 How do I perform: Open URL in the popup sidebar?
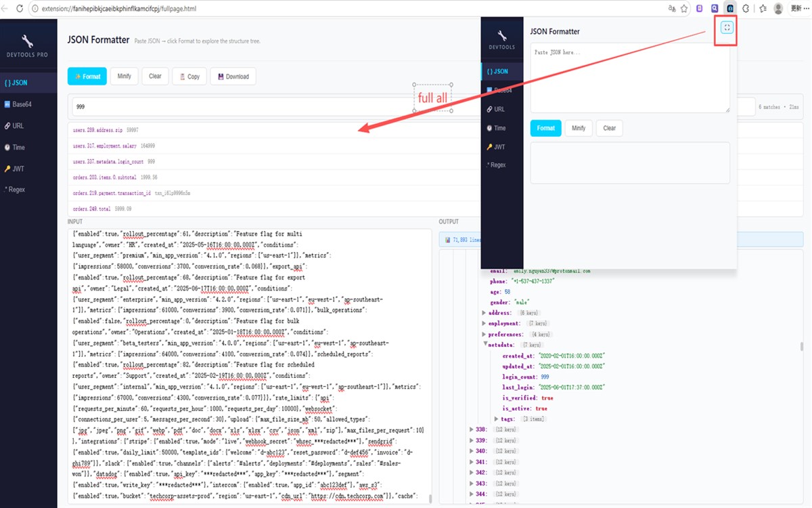point(502,109)
